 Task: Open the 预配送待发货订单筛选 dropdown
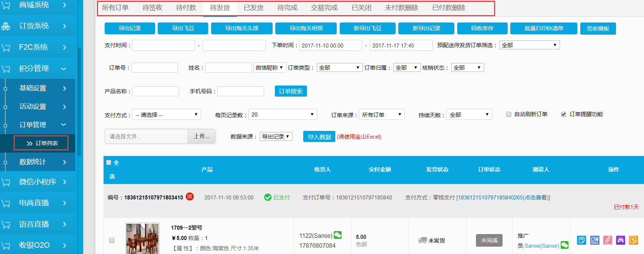coord(529,45)
